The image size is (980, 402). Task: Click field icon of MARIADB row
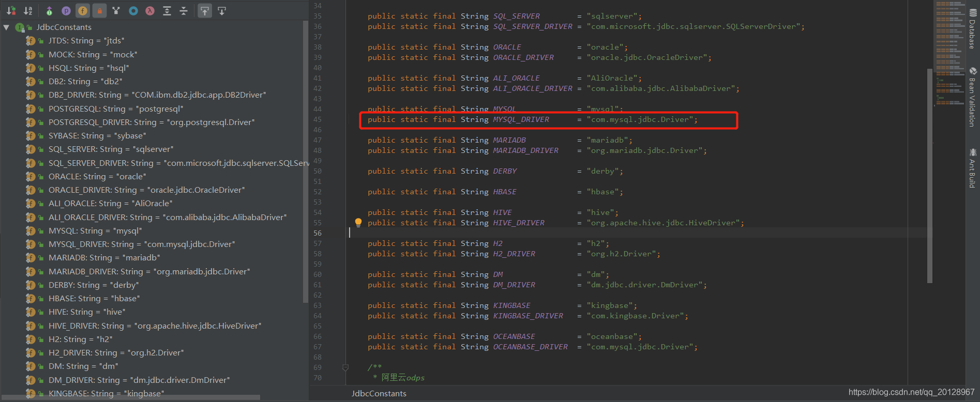[31, 258]
